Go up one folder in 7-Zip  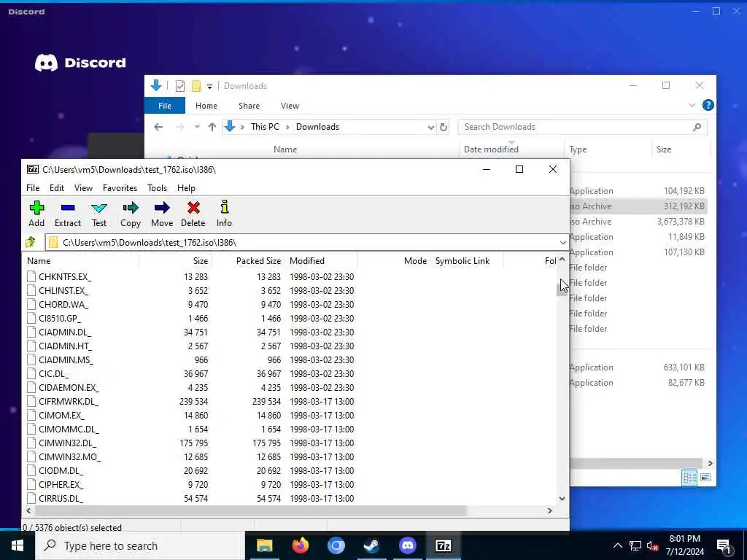click(31, 242)
